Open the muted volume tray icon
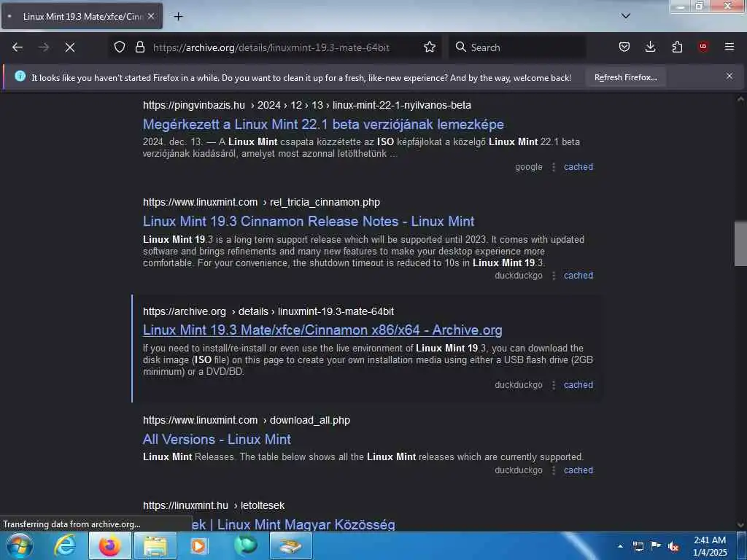 (673, 547)
